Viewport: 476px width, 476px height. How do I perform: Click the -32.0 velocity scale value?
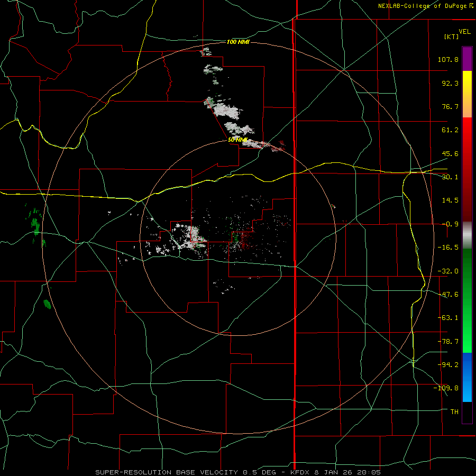point(448,271)
